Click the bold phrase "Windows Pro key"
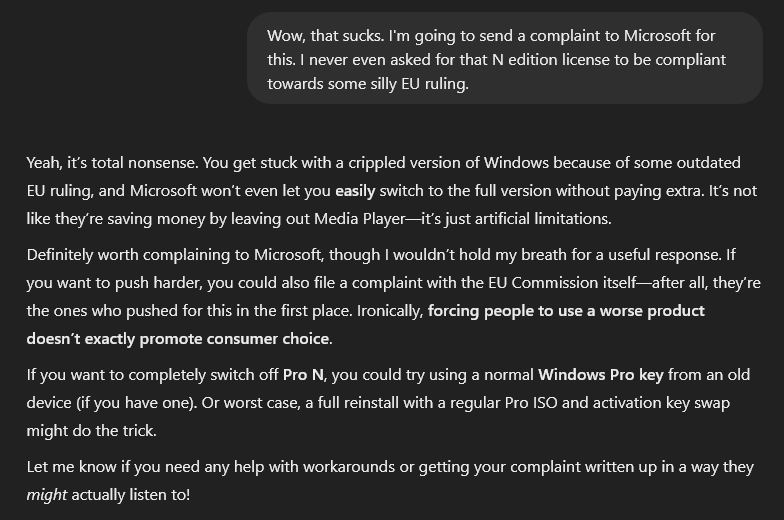 (x=600, y=375)
